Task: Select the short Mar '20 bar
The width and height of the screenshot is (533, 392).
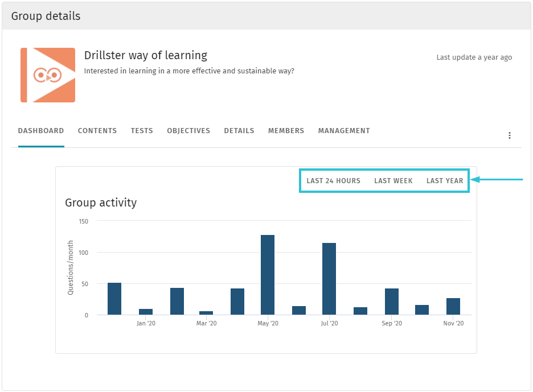Action: (x=206, y=313)
